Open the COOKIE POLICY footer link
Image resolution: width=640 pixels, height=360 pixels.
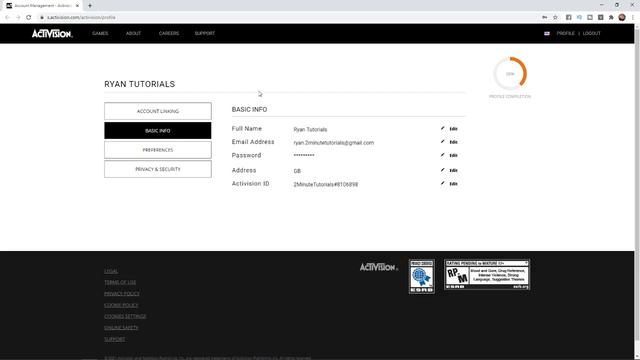[x=121, y=305]
